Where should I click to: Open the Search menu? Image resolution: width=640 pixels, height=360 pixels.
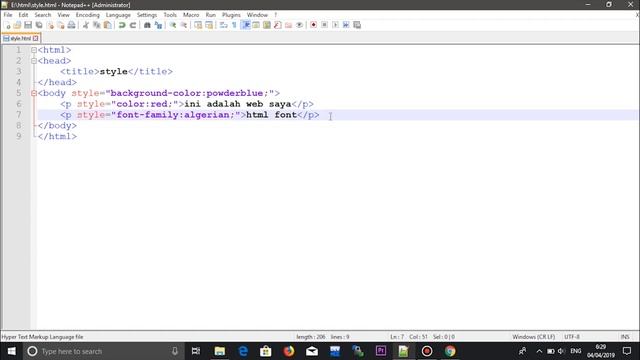coord(42,15)
